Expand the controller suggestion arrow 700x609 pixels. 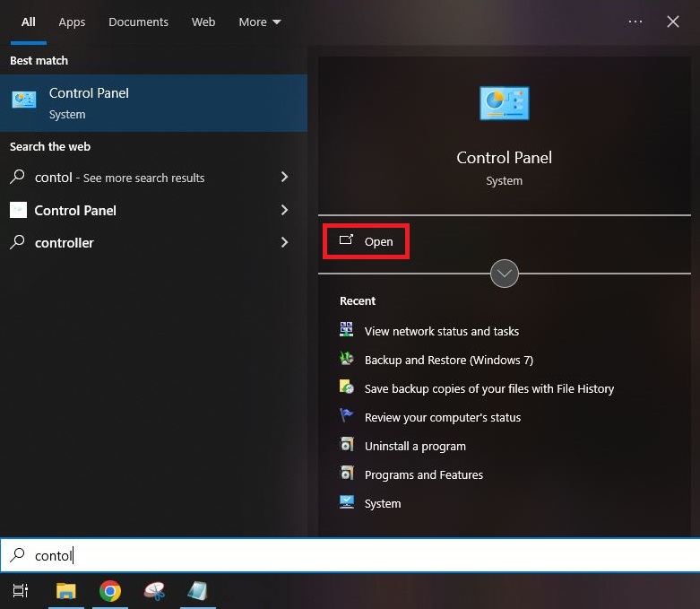(284, 242)
